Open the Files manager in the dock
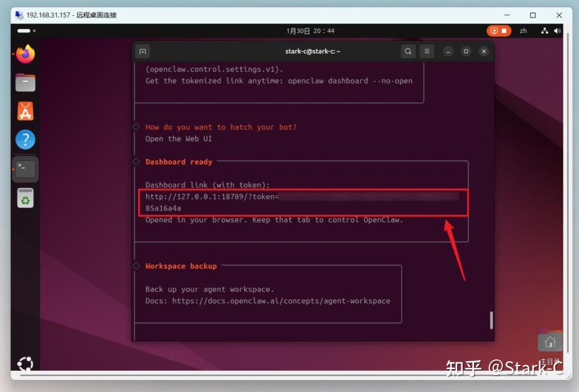The height and width of the screenshot is (392, 579). click(25, 82)
